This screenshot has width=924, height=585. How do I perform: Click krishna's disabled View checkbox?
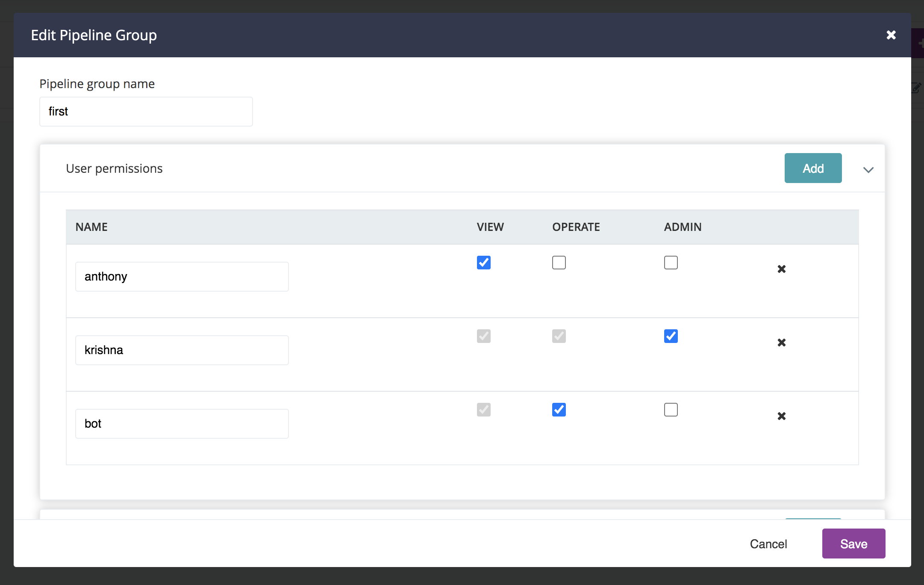click(x=483, y=336)
